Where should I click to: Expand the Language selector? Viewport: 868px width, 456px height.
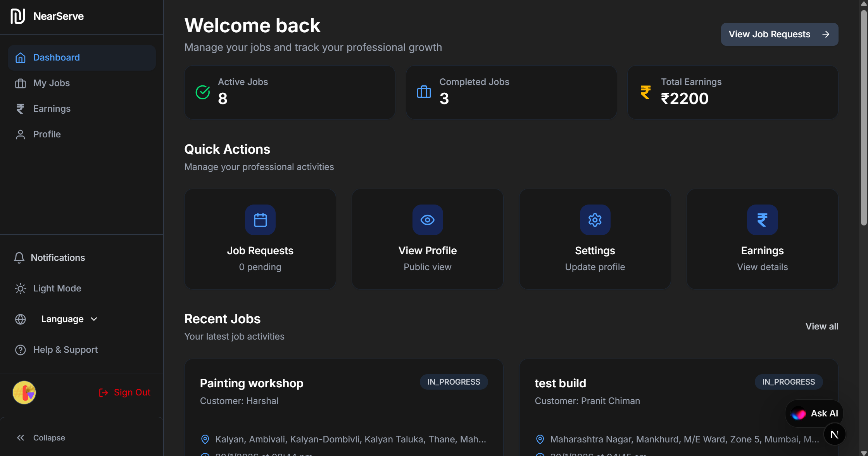69,319
